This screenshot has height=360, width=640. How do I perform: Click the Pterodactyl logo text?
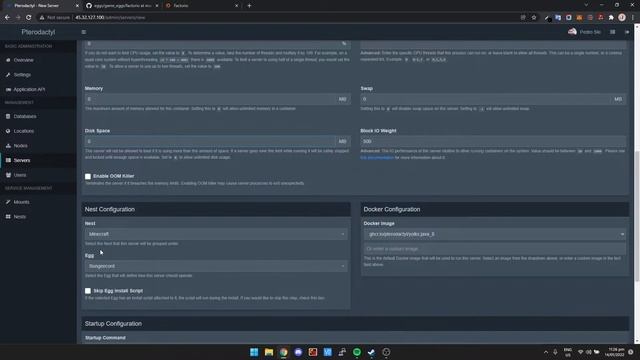coord(38,32)
